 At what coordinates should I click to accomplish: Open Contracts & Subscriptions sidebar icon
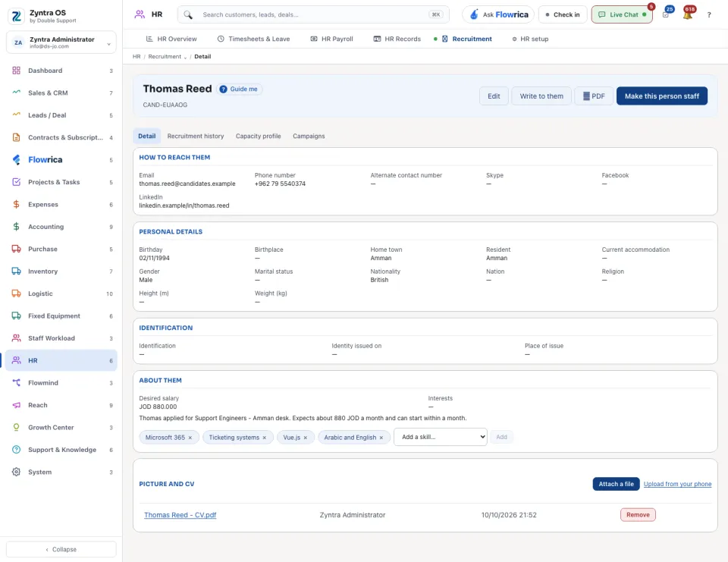pyautogui.click(x=16, y=137)
